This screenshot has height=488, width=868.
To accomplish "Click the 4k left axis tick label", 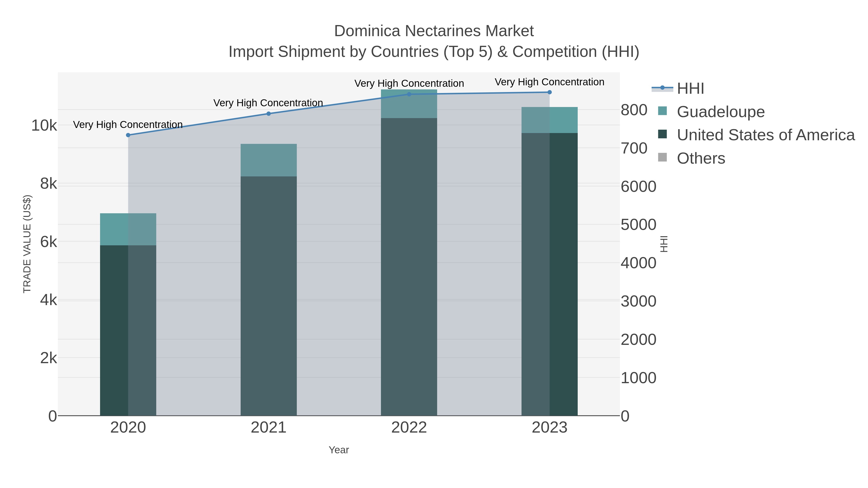I will (48, 300).
